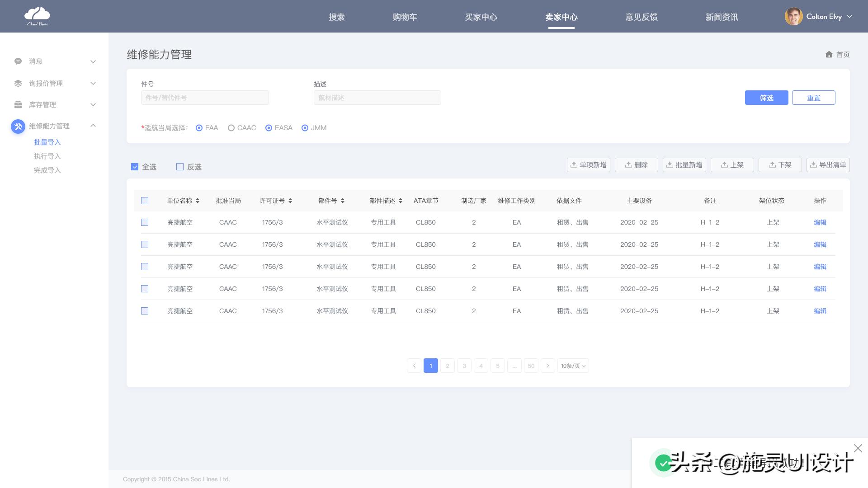Screen dimensions: 868x488
Task: Switch to the 买家中心 nav tab
Action: pos(481,17)
